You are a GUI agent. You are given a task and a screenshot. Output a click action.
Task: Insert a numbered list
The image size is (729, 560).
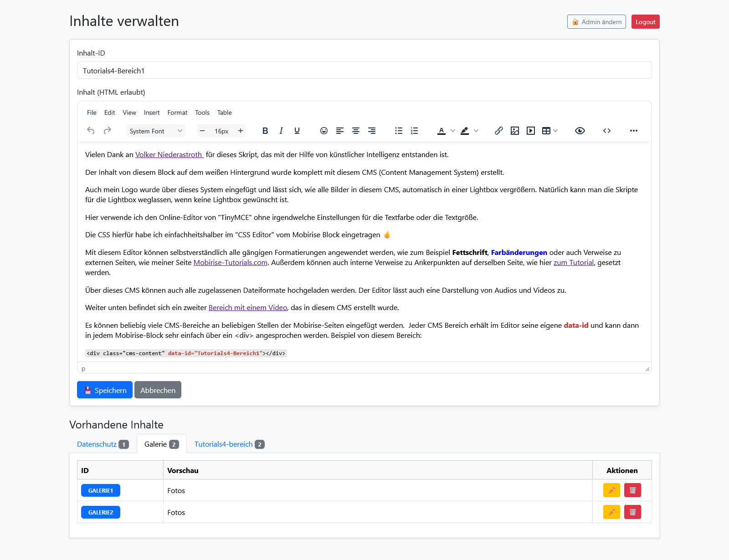coord(414,131)
